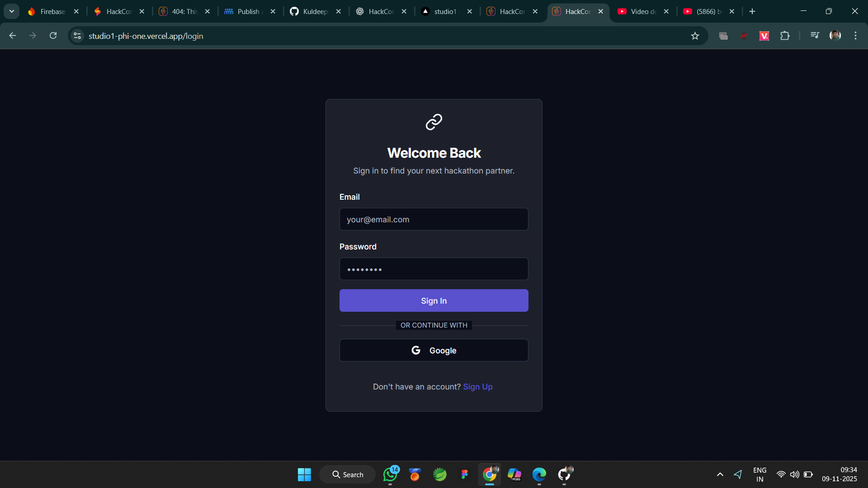The height and width of the screenshot is (488, 868).
Task: Open the Windows Start menu
Action: coord(304,474)
